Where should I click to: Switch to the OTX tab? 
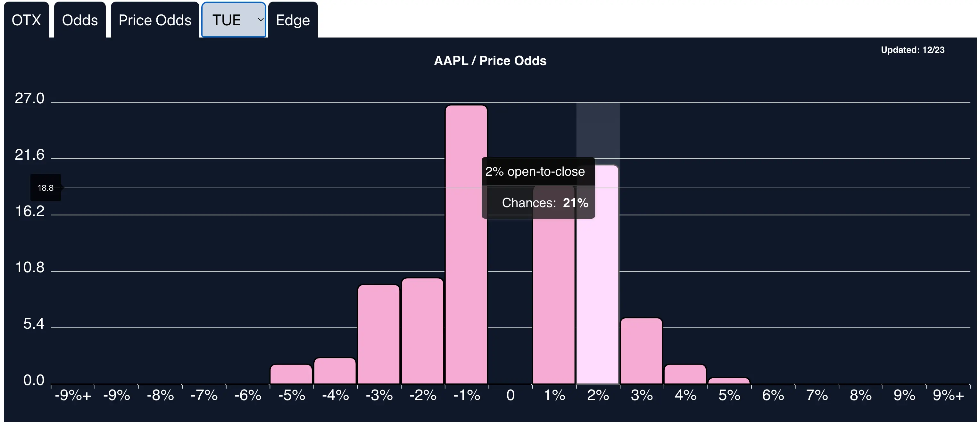pos(26,20)
